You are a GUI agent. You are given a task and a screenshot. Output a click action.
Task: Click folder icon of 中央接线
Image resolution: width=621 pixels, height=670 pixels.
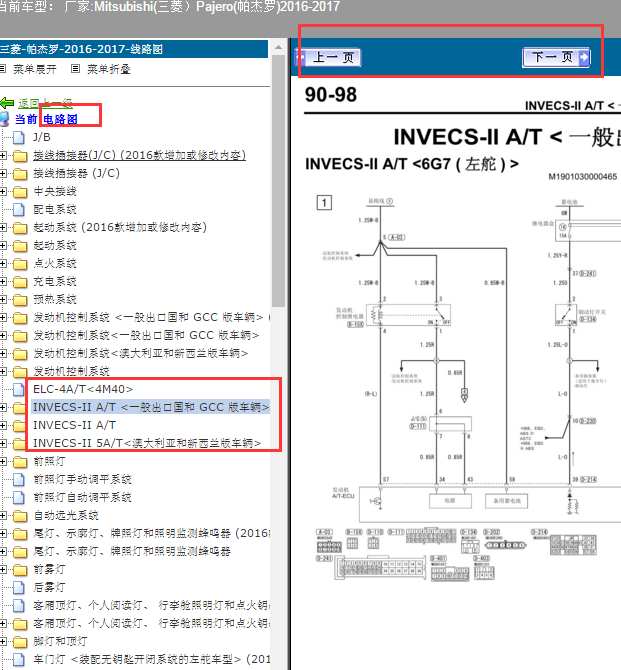20,191
